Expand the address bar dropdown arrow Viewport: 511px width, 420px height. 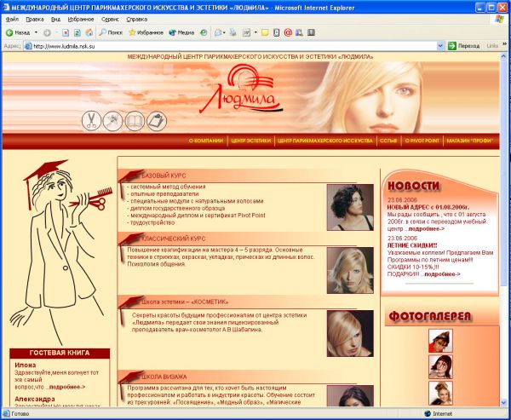[x=440, y=46]
